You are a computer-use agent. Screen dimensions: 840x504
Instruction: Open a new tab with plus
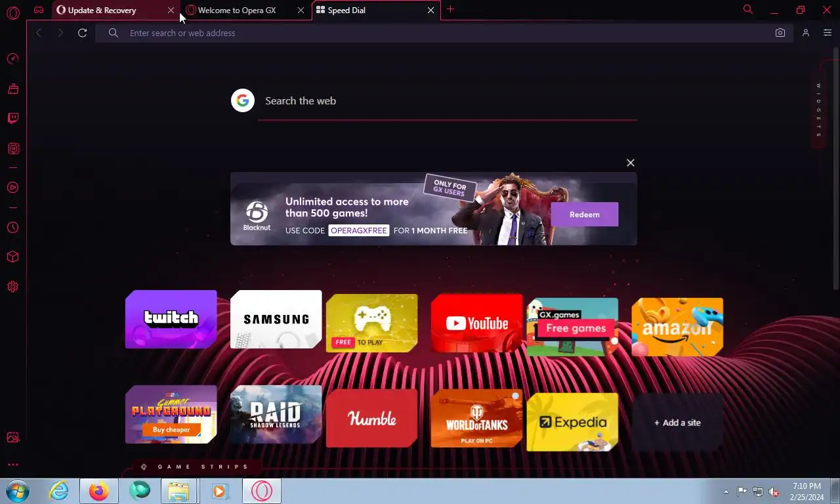tap(450, 10)
